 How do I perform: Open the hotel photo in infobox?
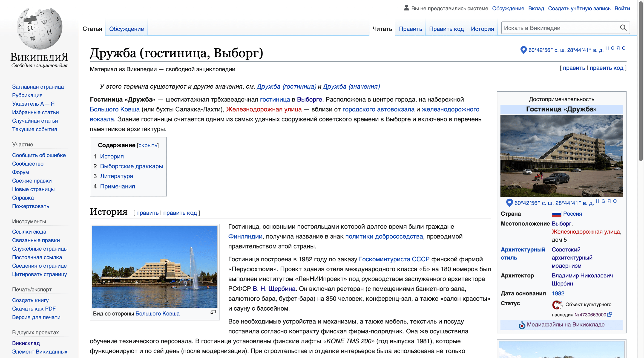coord(561,156)
